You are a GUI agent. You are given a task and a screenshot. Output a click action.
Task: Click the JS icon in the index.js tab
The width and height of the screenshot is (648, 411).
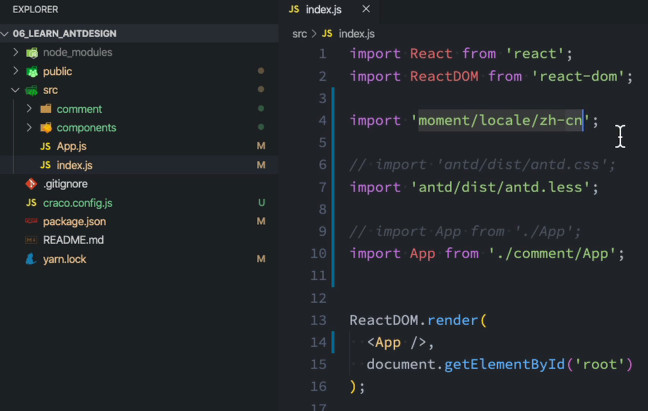coord(294,9)
